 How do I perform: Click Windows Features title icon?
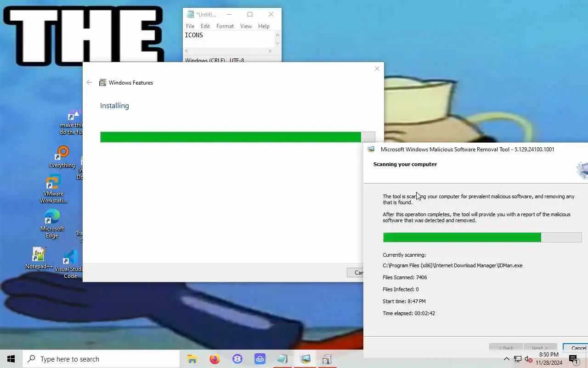(103, 83)
